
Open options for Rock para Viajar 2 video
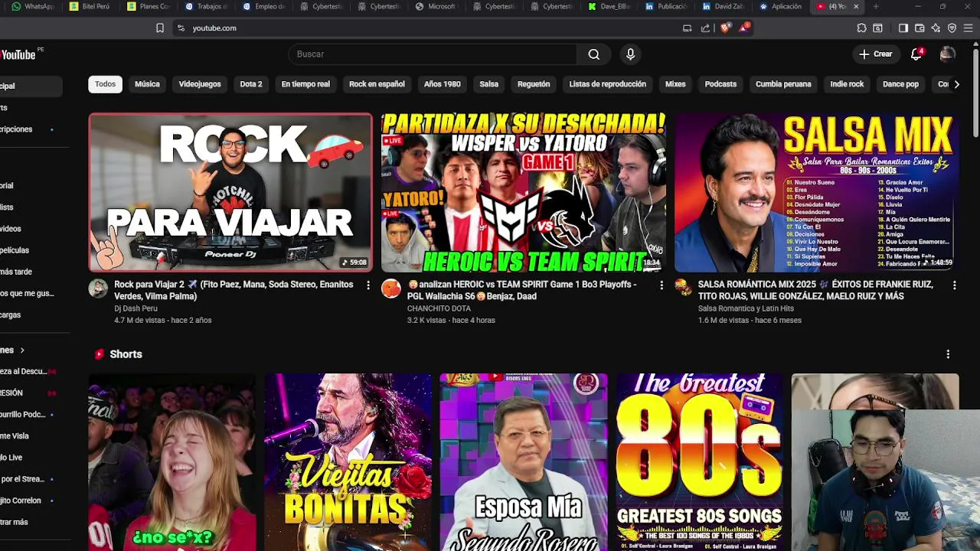click(x=367, y=285)
